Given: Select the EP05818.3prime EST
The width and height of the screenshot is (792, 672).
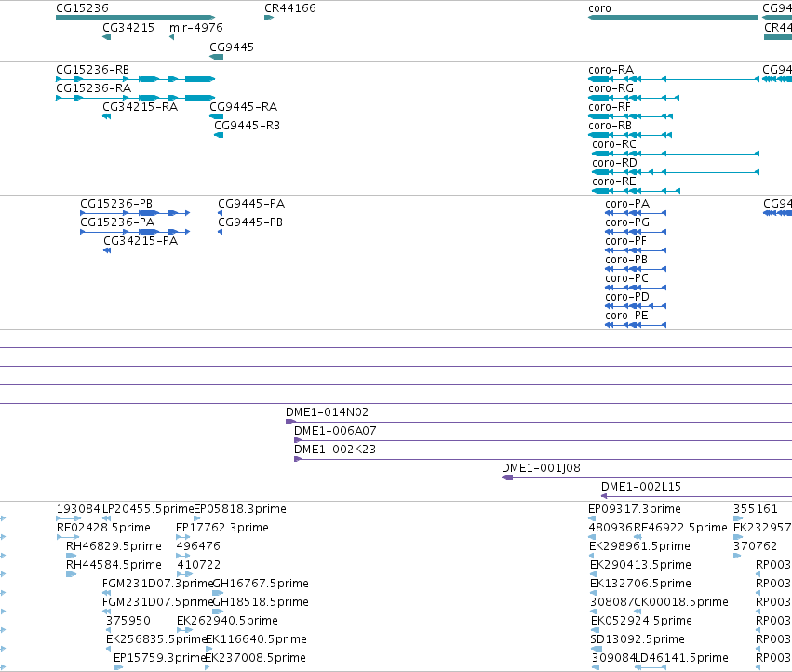Looking at the screenshot, I should pyautogui.click(x=197, y=518).
